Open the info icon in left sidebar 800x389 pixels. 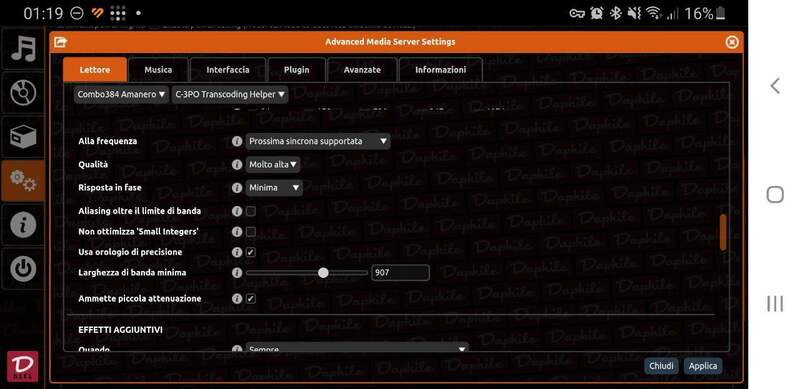pos(23,225)
